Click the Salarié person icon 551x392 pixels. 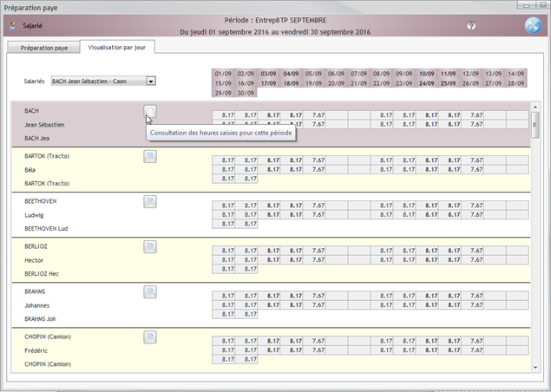pos(12,26)
